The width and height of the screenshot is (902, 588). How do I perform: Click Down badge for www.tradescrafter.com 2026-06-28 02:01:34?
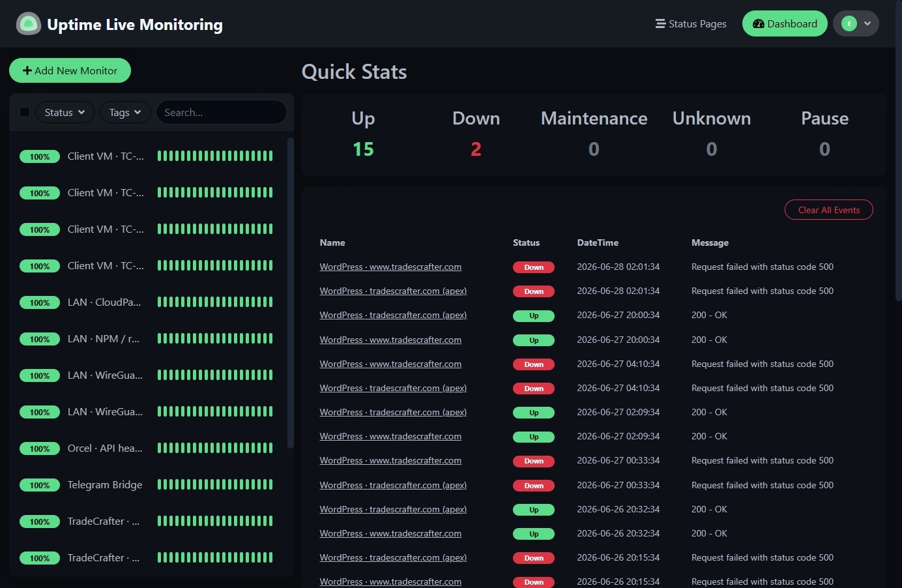click(x=534, y=267)
